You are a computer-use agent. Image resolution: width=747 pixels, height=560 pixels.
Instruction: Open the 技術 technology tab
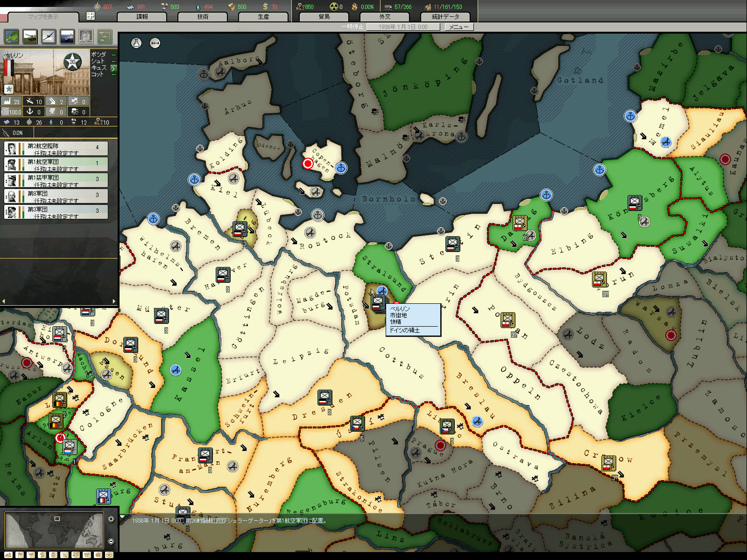[x=203, y=17]
